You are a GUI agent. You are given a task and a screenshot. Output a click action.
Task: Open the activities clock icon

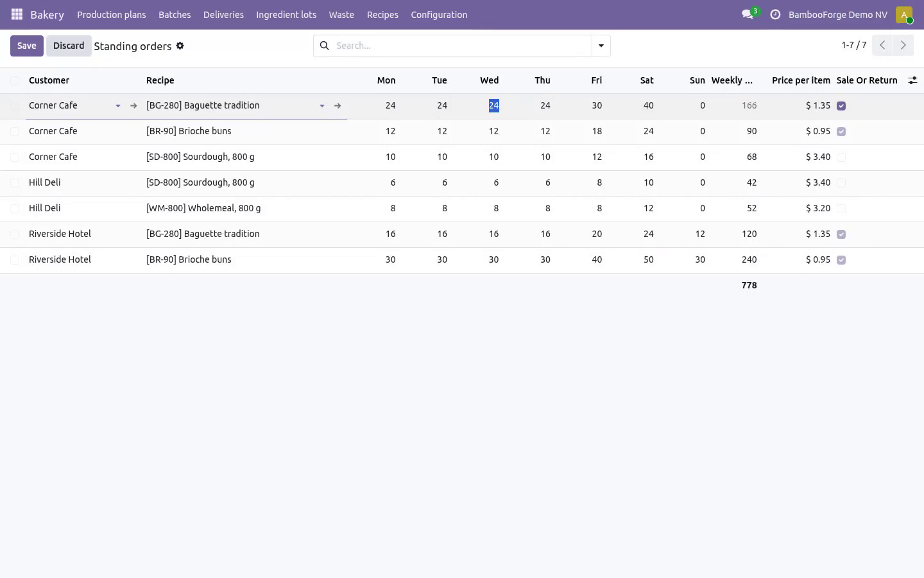(775, 14)
